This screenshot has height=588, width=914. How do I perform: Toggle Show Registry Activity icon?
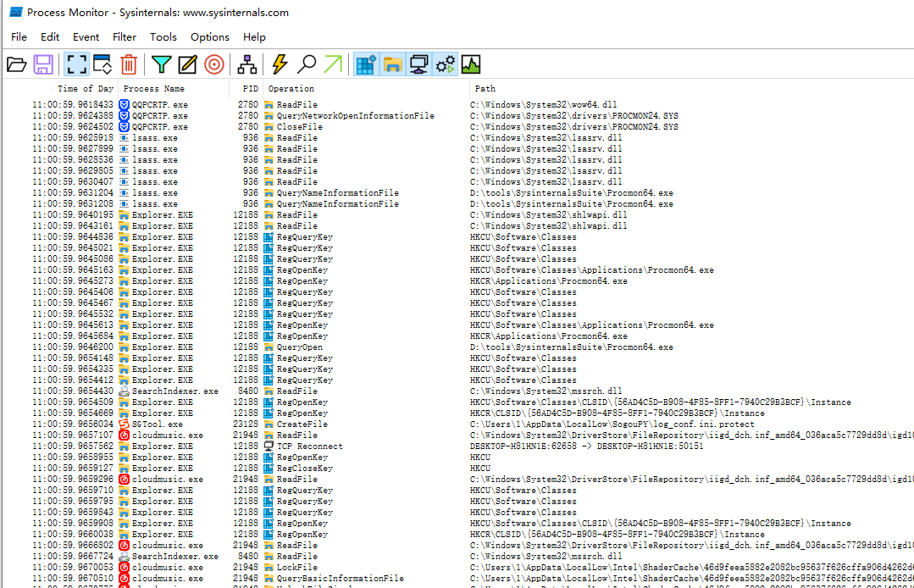(x=366, y=64)
